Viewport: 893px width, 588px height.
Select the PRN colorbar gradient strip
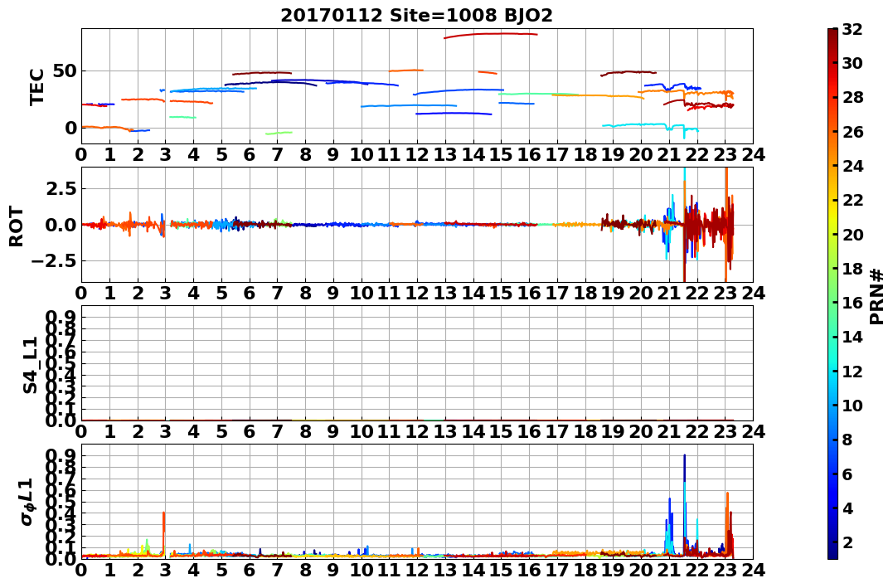coord(832,294)
